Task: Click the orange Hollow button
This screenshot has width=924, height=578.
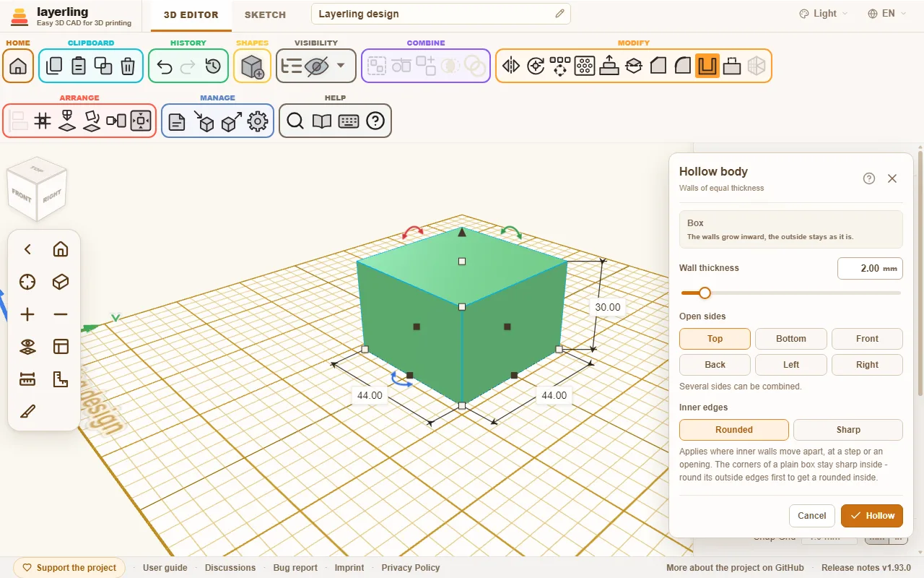Action: tap(872, 516)
